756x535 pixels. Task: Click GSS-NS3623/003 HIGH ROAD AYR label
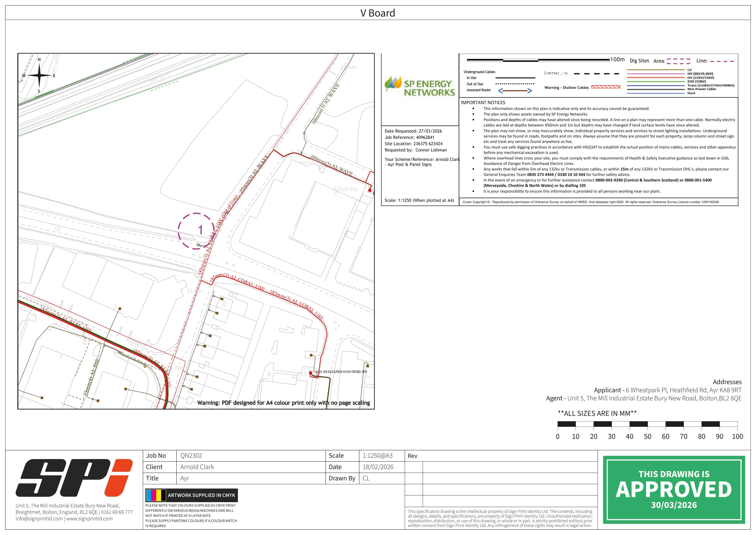[x=341, y=372]
